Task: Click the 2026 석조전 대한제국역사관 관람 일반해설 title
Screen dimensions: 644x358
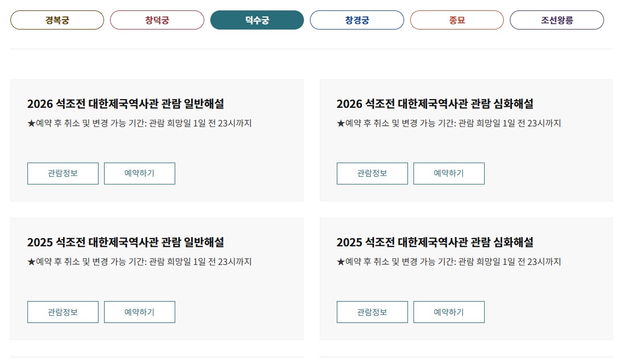Action: pos(125,103)
